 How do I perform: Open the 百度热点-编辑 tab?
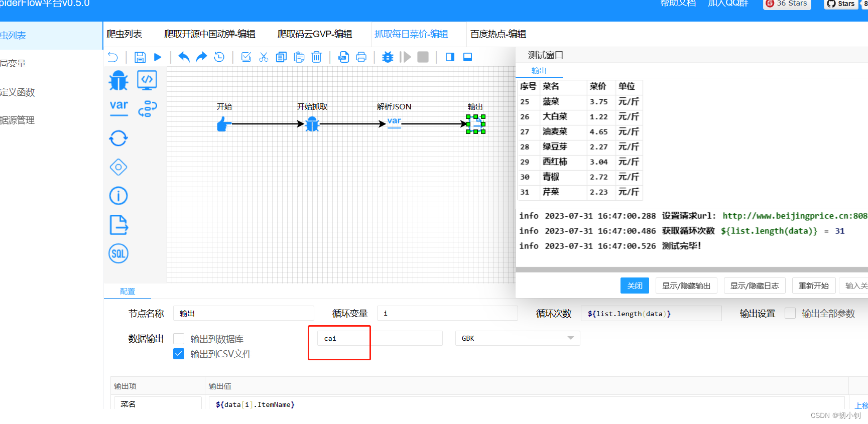pyautogui.click(x=498, y=34)
